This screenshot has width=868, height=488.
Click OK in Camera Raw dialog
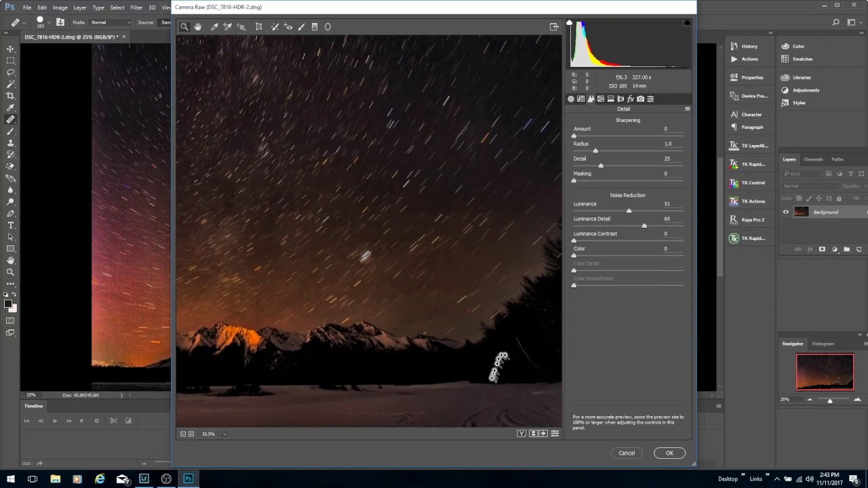pyautogui.click(x=669, y=453)
